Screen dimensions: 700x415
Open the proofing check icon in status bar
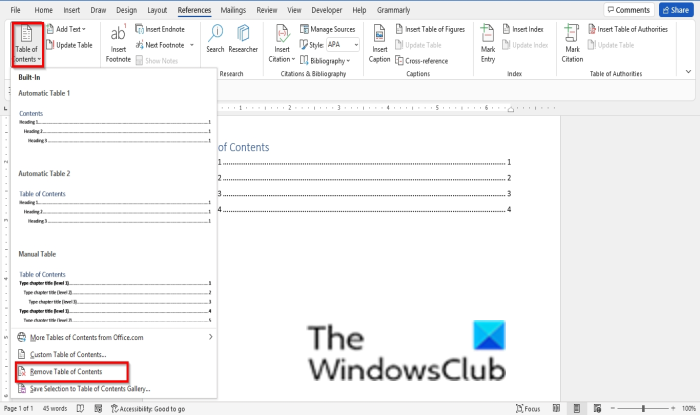[80, 408]
